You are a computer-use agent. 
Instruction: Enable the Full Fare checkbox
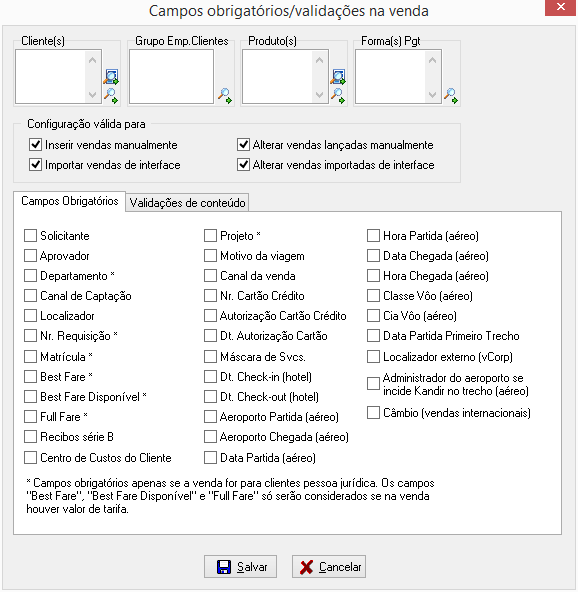click(30, 416)
